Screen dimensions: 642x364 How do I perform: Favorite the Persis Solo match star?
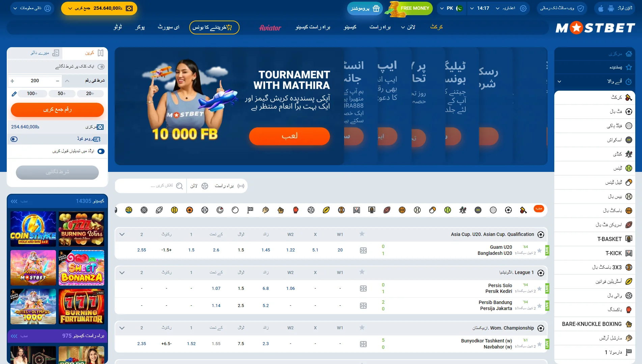(x=539, y=289)
